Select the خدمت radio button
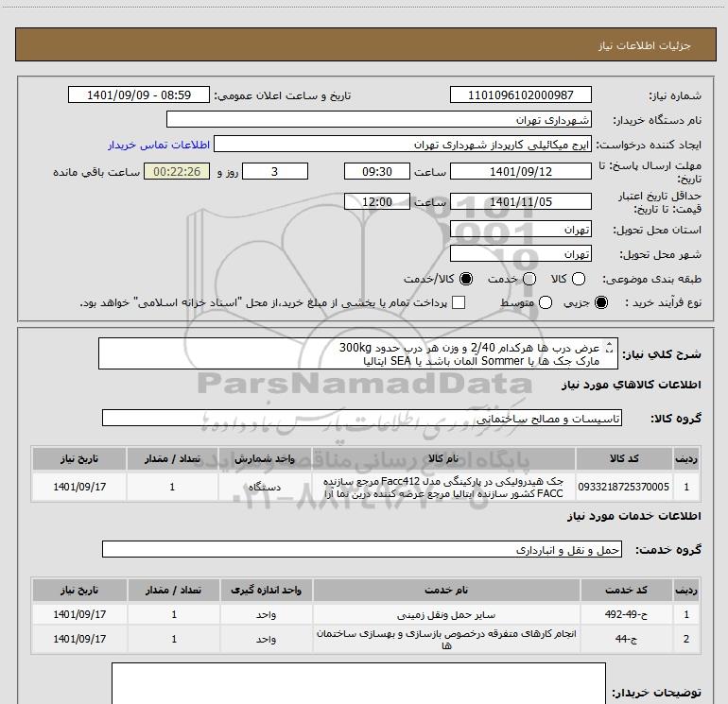 529,279
